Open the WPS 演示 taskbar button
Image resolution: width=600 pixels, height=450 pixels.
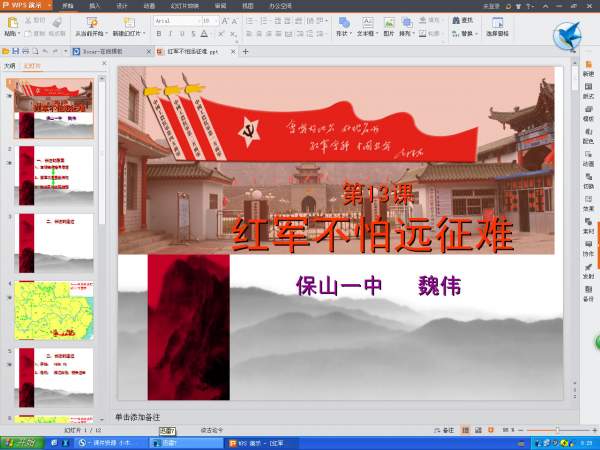tap(261, 443)
